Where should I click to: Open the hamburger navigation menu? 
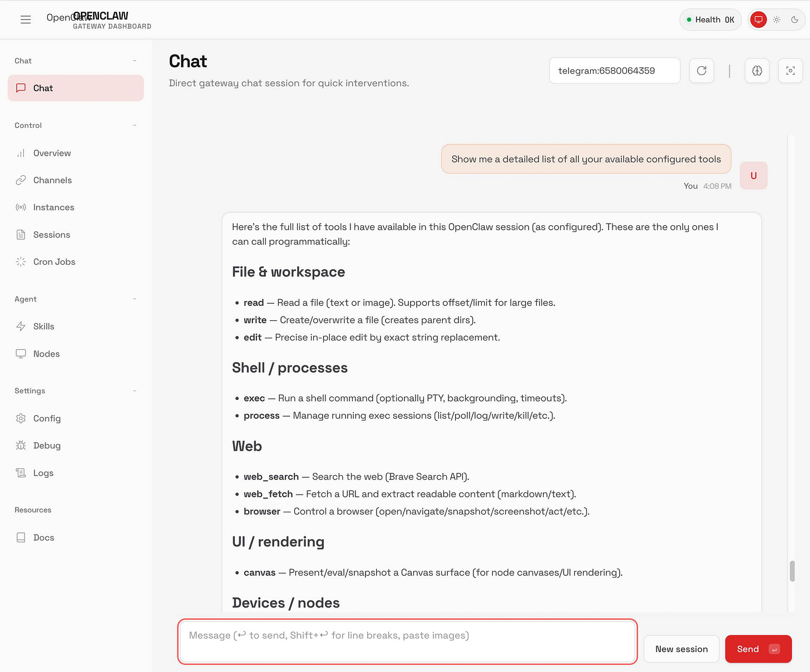tap(26, 19)
